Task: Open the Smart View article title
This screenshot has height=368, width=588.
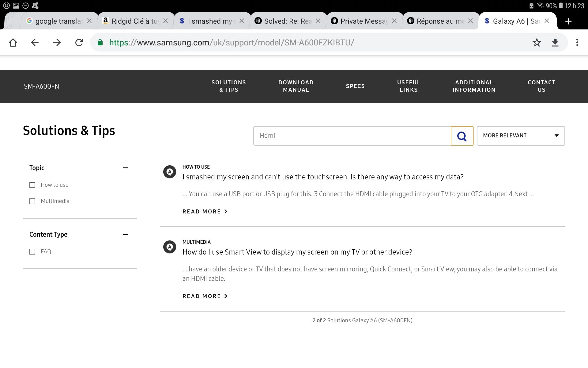Action: (x=297, y=252)
